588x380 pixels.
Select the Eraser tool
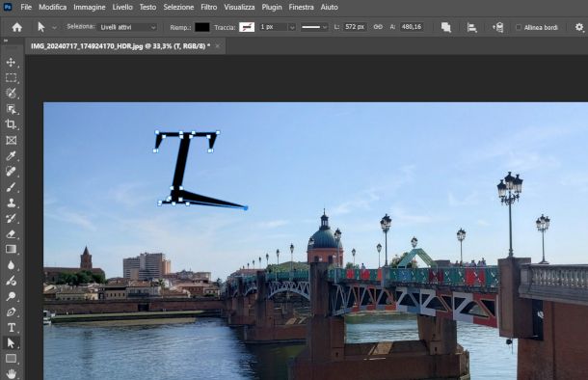11,234
